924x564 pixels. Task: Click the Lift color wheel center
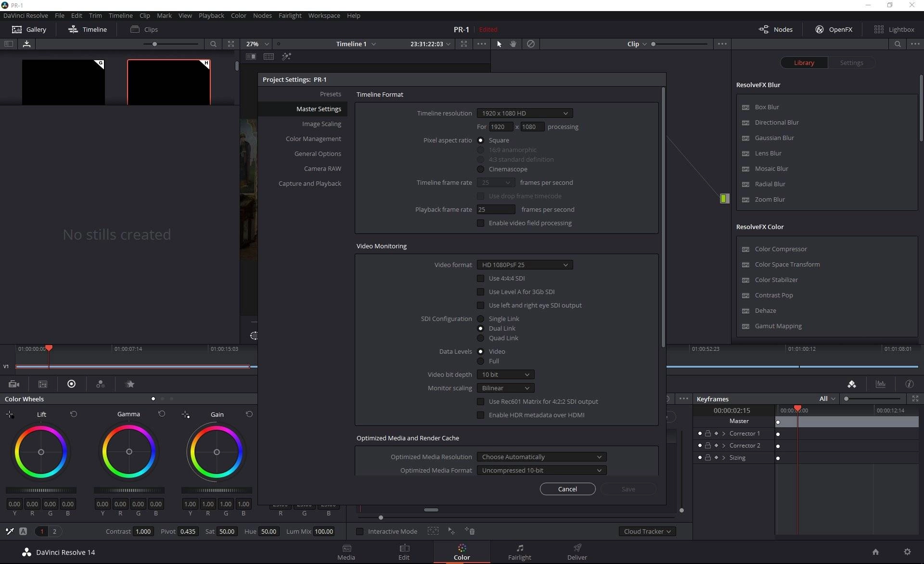tap(41, 452)
